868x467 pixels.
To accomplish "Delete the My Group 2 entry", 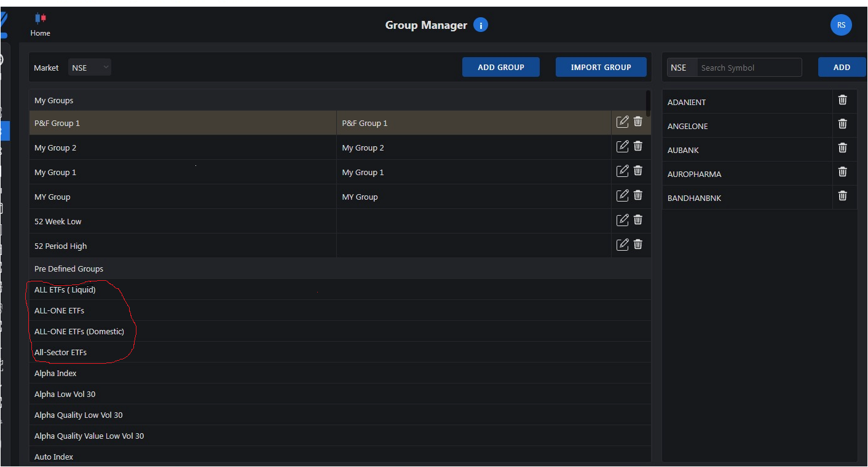I will pyautogui.click(x=638, y=146).
